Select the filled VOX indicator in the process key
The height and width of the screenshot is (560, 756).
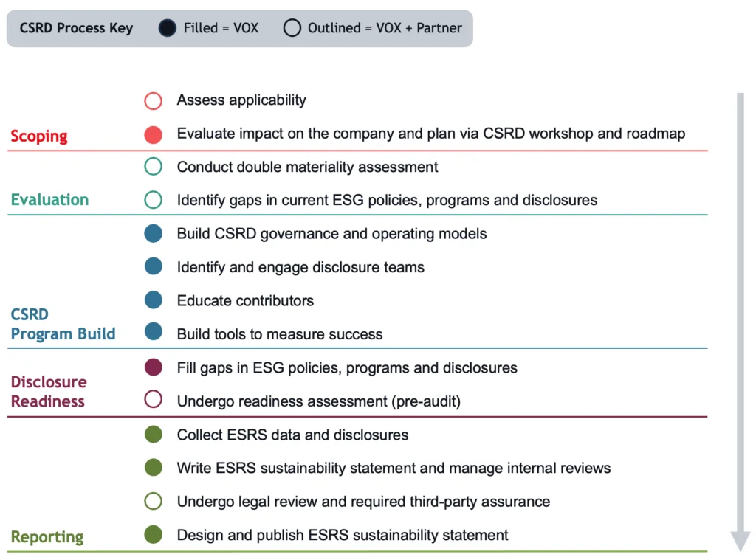point(166,27)
